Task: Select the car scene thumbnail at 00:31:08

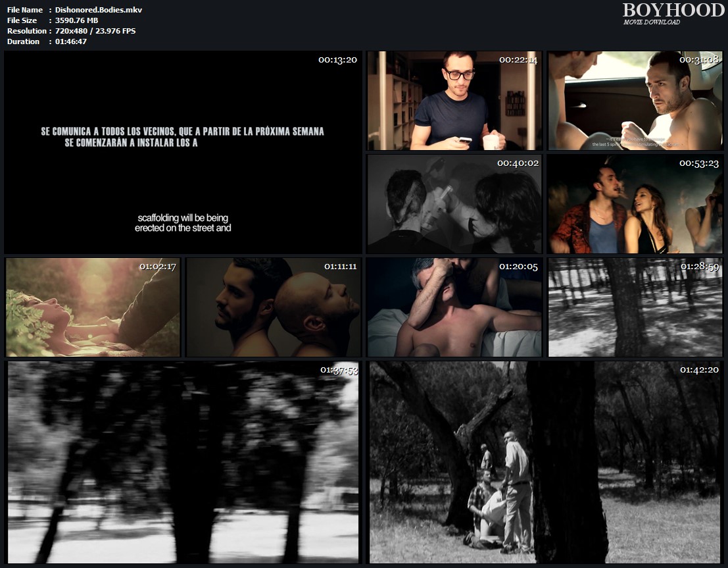Action: pos(635,101)
